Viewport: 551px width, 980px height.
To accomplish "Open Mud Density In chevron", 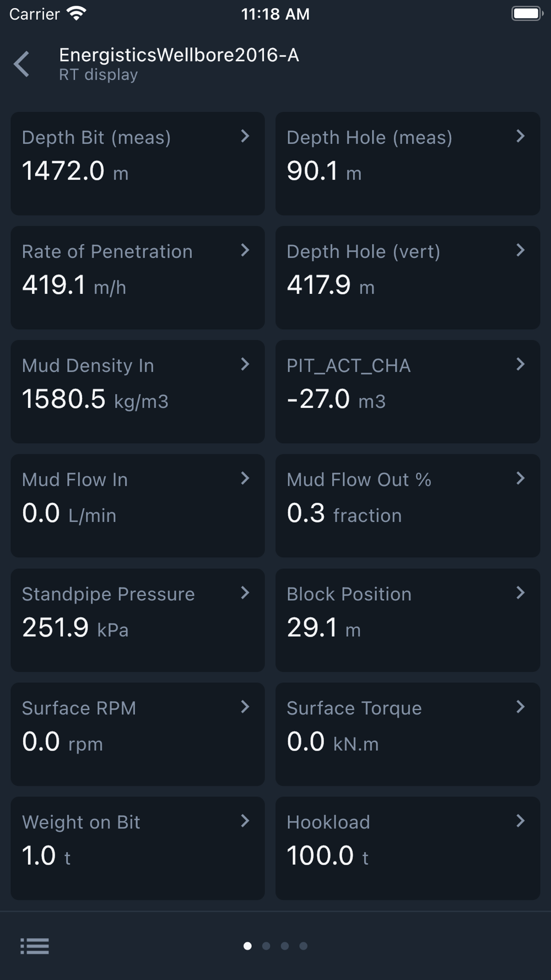I will coord(245,364).
